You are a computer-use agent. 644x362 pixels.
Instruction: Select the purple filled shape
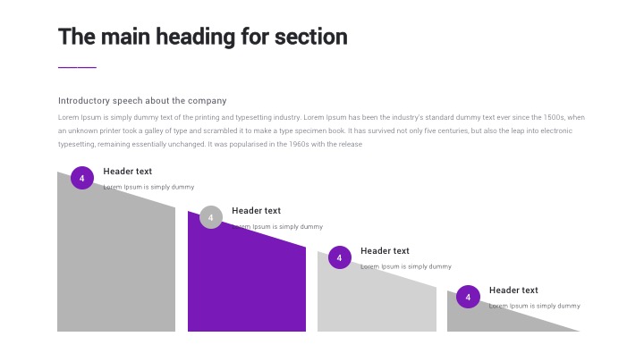246,282
